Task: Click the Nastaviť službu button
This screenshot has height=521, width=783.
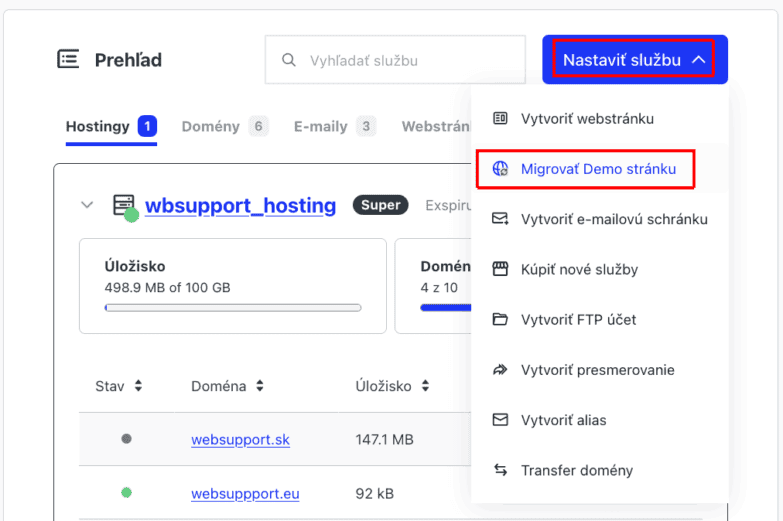Action: (635, 60)
